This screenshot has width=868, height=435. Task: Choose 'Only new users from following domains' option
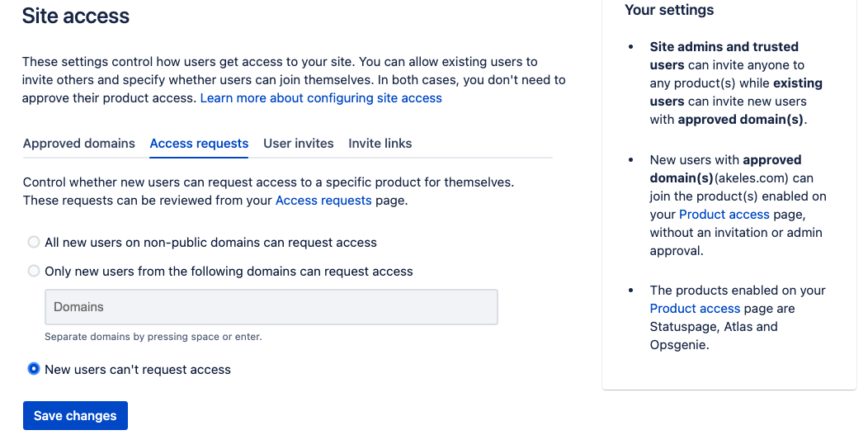tap(34, 271)
